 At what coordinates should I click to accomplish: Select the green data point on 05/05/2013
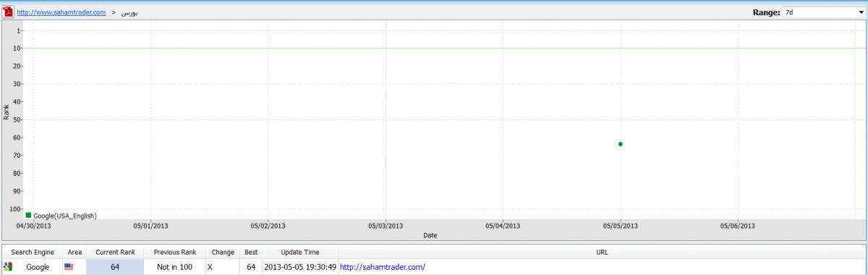click(621, 144)
